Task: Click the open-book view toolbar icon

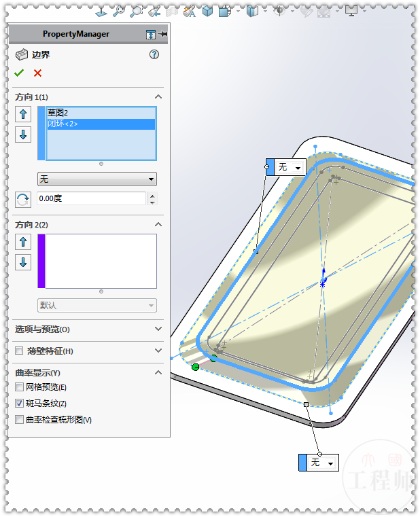Action: tap(252, 12)
